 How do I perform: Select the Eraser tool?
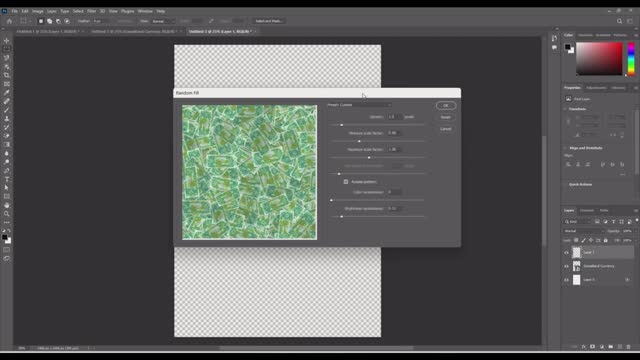coord(7,136)
